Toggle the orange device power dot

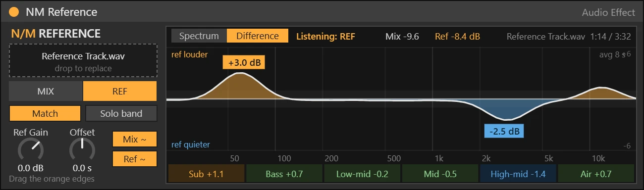click(14, 11)
